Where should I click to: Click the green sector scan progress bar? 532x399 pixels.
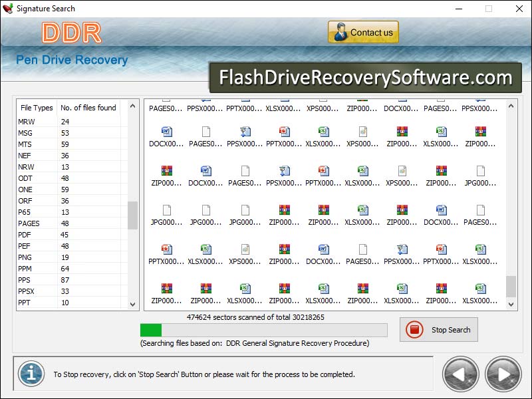click(263, 330)
